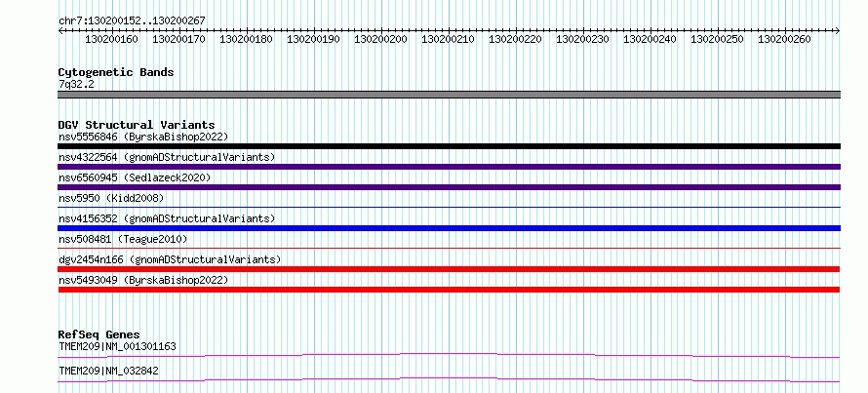868x393 pixels.
Task: Select the purple nsv4322564 variant bar
Action: pyautogui.click(x=449, y=167)
